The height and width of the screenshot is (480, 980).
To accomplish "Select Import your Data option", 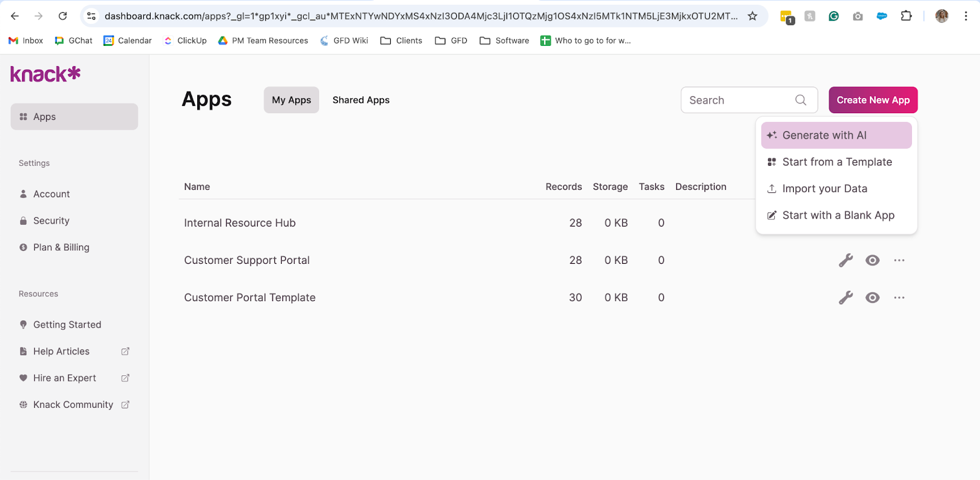I will pyautogui.click(x=824, y=189).
